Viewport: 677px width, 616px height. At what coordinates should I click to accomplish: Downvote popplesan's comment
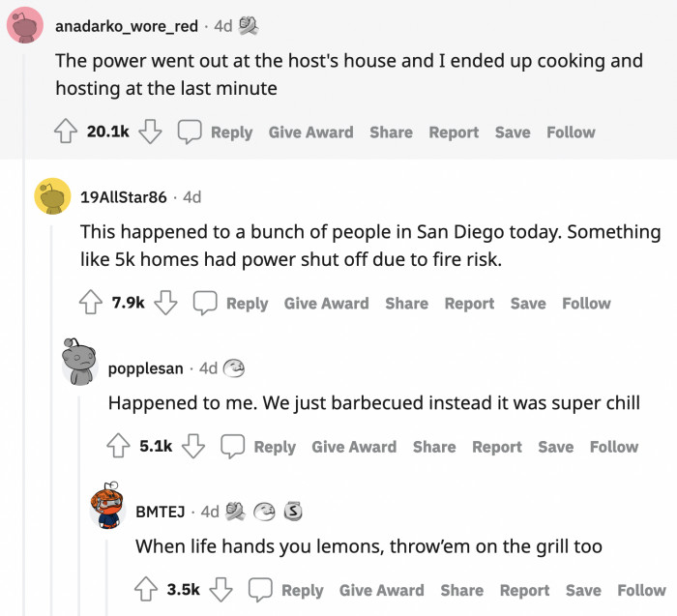pos(193,446)
